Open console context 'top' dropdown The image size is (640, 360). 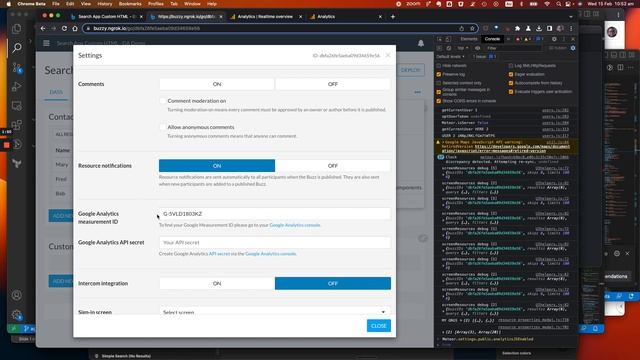tap(462, 48)
